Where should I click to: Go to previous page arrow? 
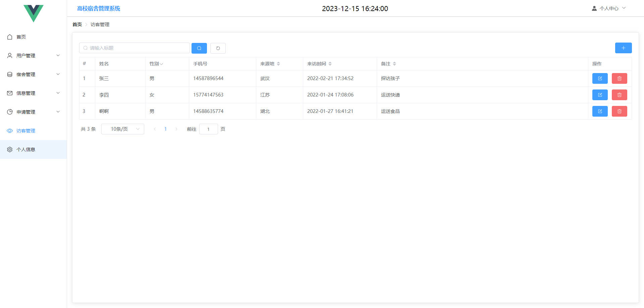(x=155, y=129)
